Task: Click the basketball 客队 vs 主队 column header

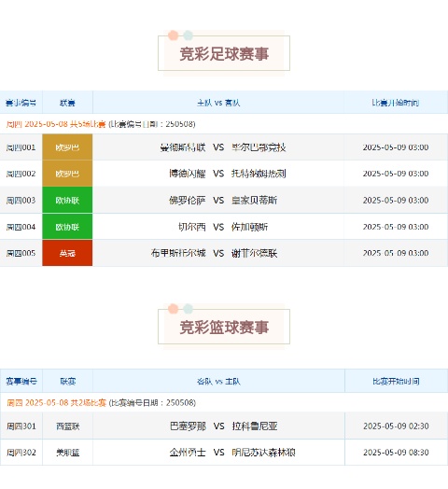Action: [x=218, y=381]
